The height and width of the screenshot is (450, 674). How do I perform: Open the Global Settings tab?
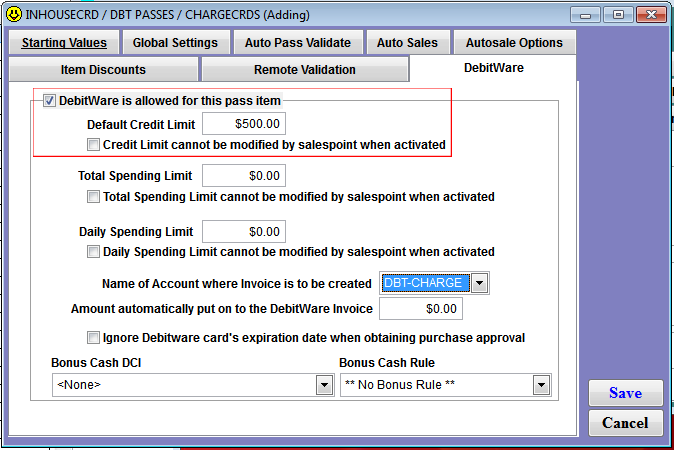click(175, 43)
